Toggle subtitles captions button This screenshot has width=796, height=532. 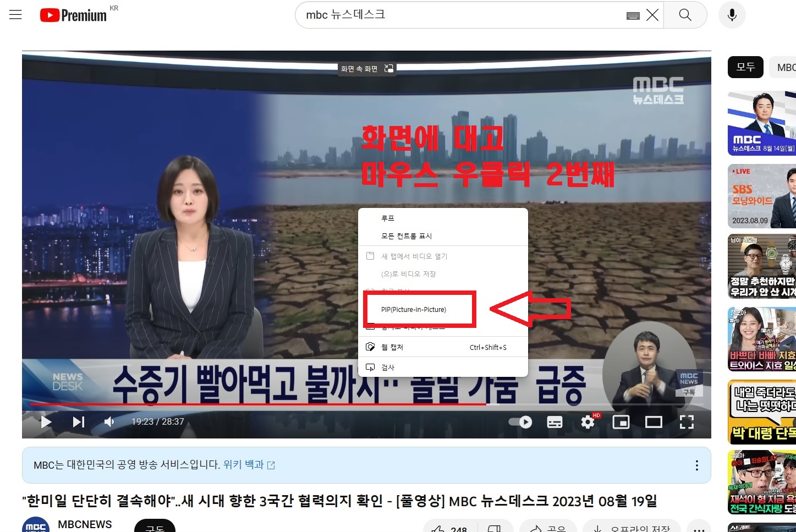click(x=555, y=422)
